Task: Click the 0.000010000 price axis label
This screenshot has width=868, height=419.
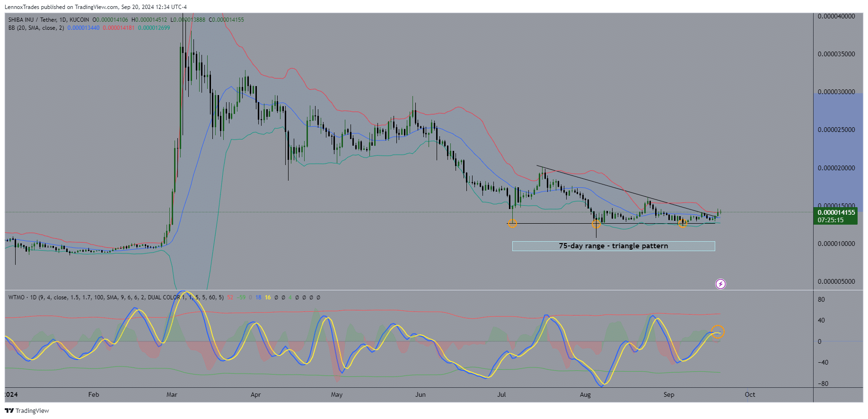Action: pyautogui.click(x=836, y=244)
